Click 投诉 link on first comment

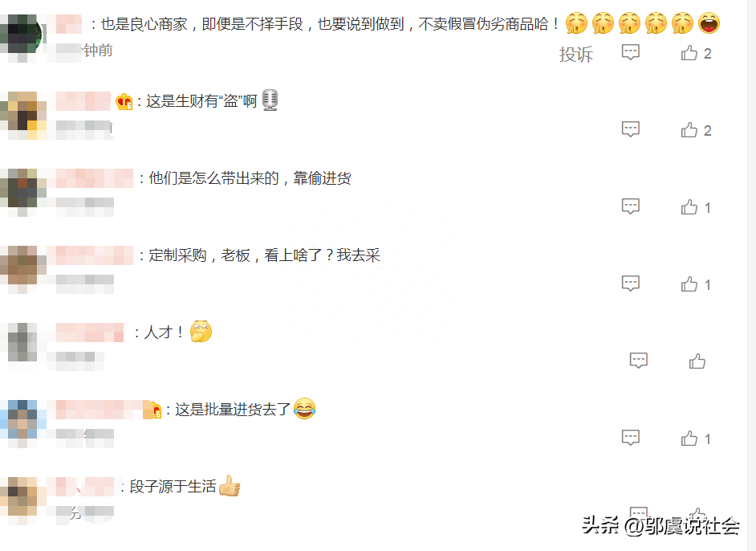coord(575,54)
